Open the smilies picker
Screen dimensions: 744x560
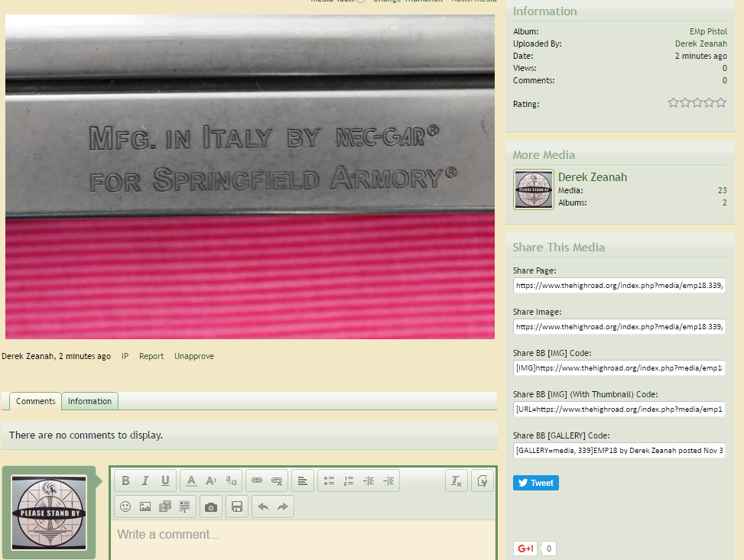pyautogui.click(x=125, y=507)
